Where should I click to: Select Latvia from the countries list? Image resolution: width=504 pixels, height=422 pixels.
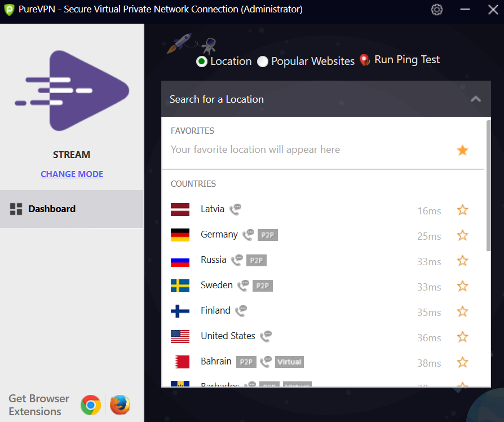click(322, 210)
